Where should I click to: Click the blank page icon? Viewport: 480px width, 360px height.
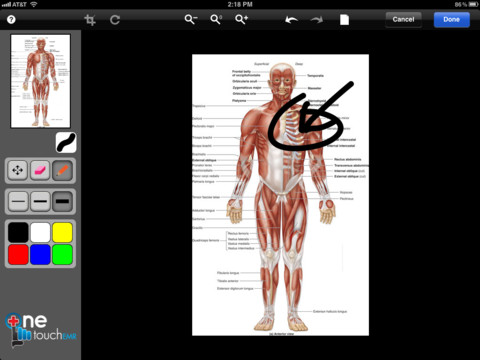click(x=344, y=20)
